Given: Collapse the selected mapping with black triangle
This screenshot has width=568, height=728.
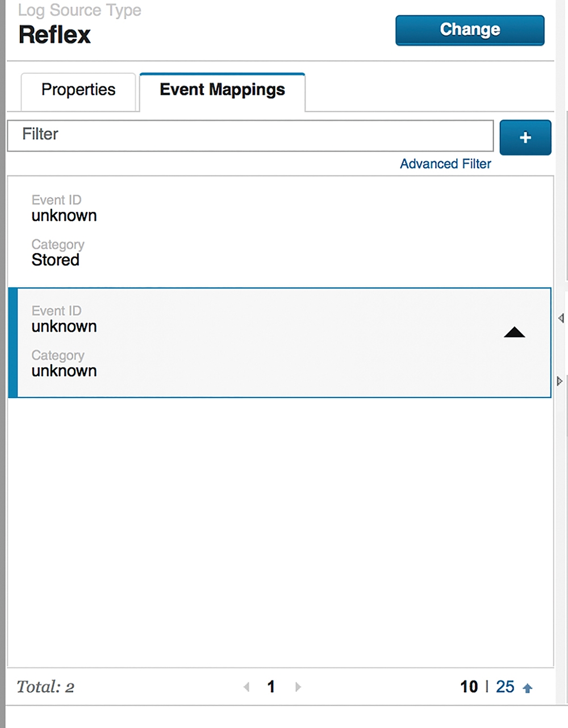Looking at the screenshot, I should pos(515,333).
